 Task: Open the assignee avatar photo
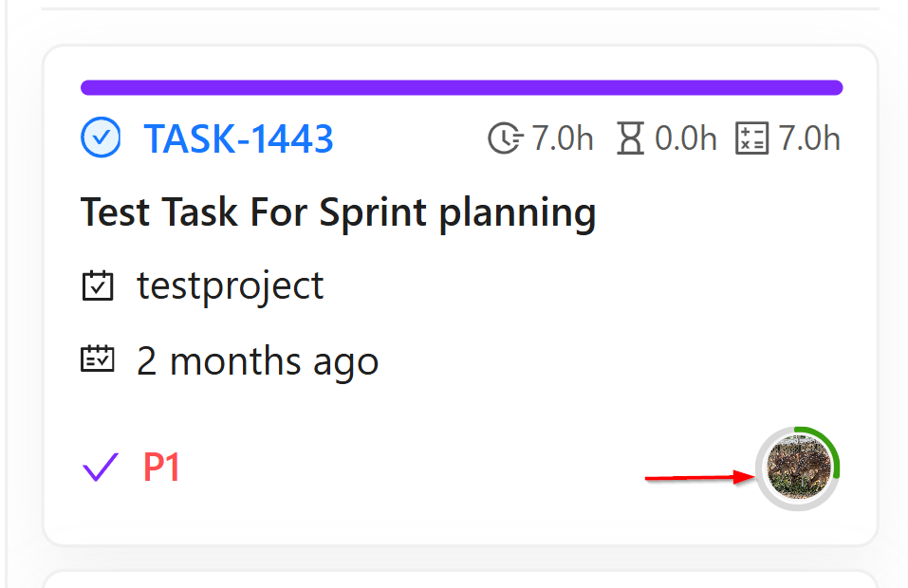click(799, 469)
